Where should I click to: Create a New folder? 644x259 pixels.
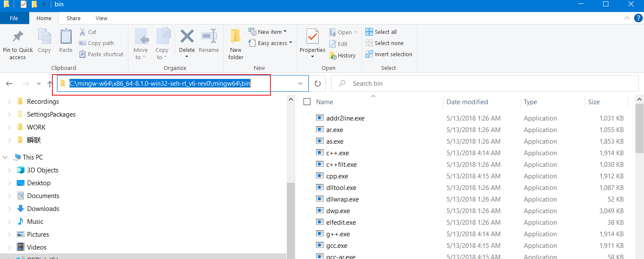click(x=236, y=44)
